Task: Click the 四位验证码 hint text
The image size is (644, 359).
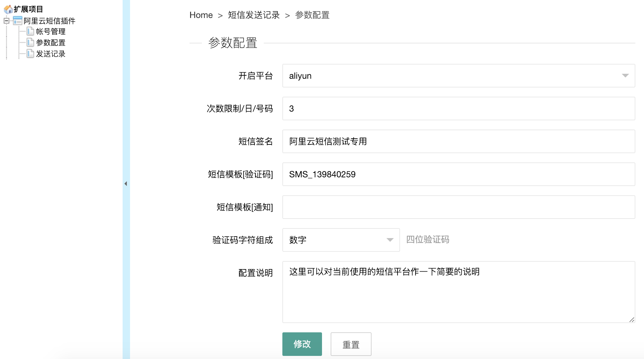Action: pos(428,239)
